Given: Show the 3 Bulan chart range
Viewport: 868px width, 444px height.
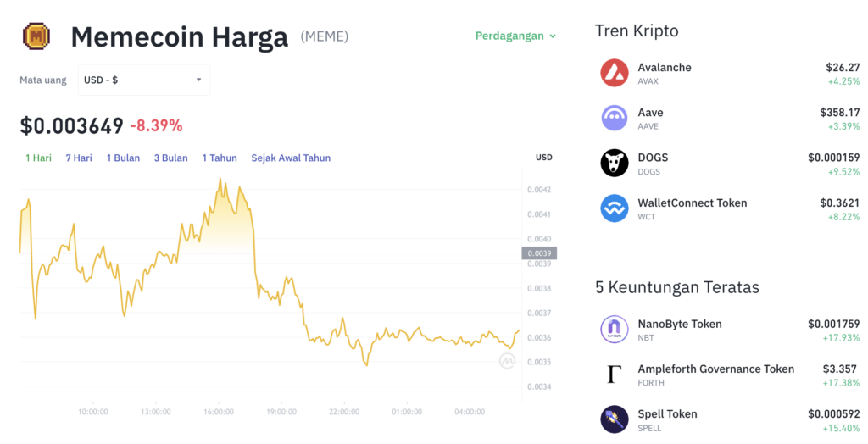Looking at the screenshot, I should tap(170, 158).
